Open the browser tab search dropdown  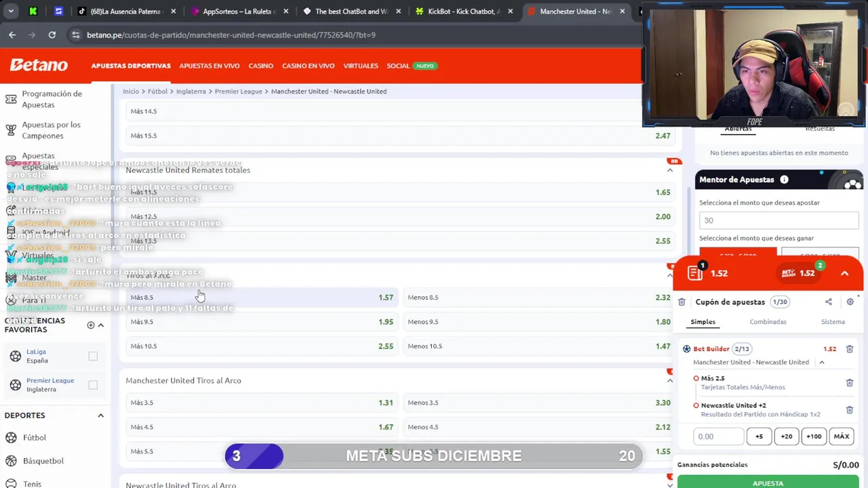tap(11, 11)
